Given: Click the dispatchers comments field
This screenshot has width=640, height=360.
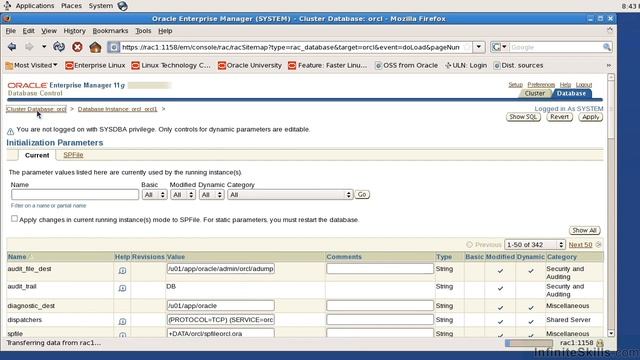Looking at the screenshot, I should pyautogui.click(x=380, y=320).
